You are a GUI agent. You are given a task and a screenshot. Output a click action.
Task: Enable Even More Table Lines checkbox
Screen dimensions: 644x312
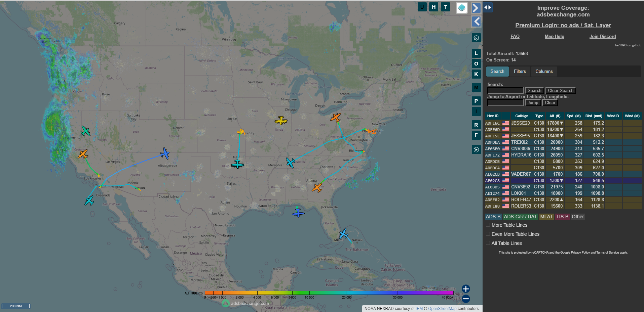point(488,234)
